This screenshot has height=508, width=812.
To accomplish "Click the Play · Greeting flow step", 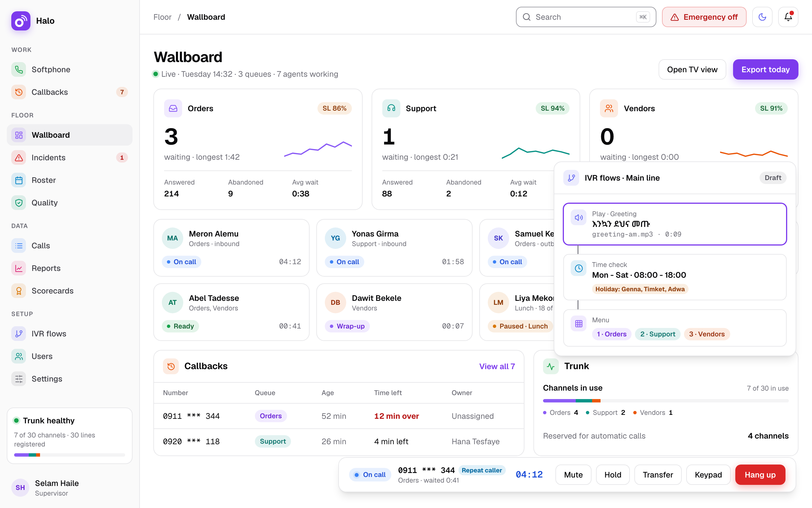I will click(675, 224).
